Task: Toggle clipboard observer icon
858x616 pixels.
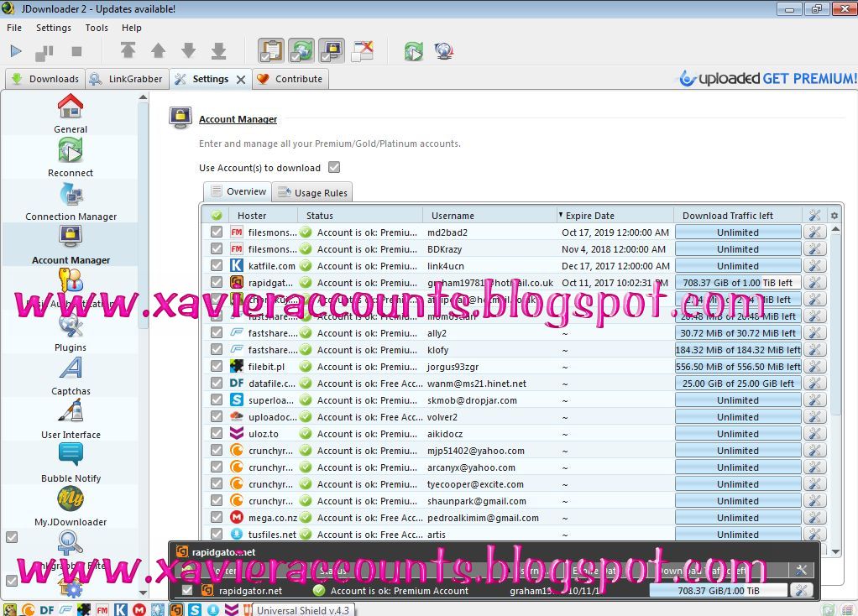Action: 271,51
